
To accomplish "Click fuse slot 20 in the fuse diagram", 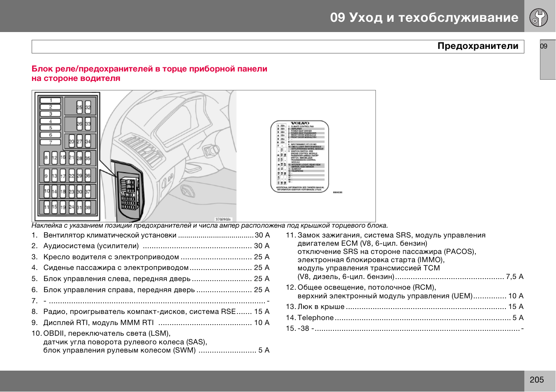I will [x=72, y=141].
